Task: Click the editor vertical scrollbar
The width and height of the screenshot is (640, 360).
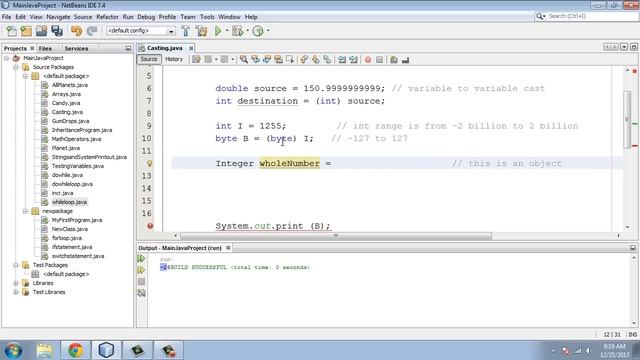Action: pos(627,119)
